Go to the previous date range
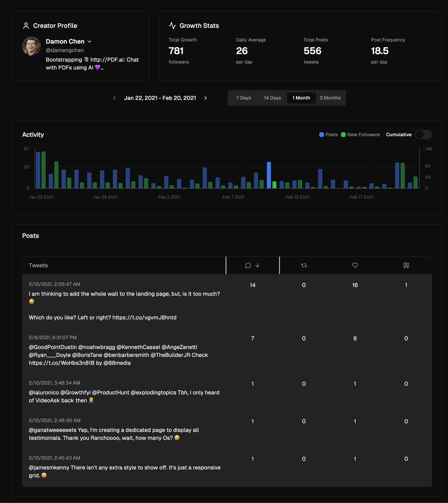This screenshot has width=448, height=503. pyautogui.click(x=114, y=98)
